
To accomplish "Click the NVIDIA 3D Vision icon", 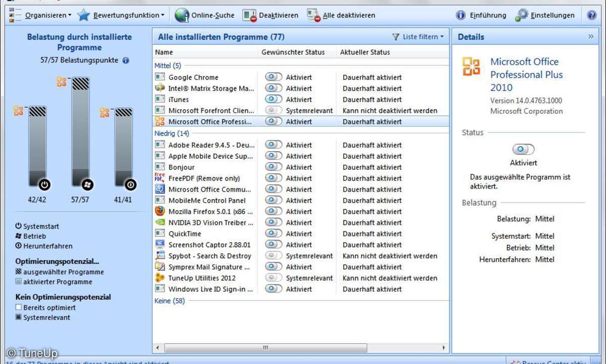I will pyautogui.click(x=160, y=222).
